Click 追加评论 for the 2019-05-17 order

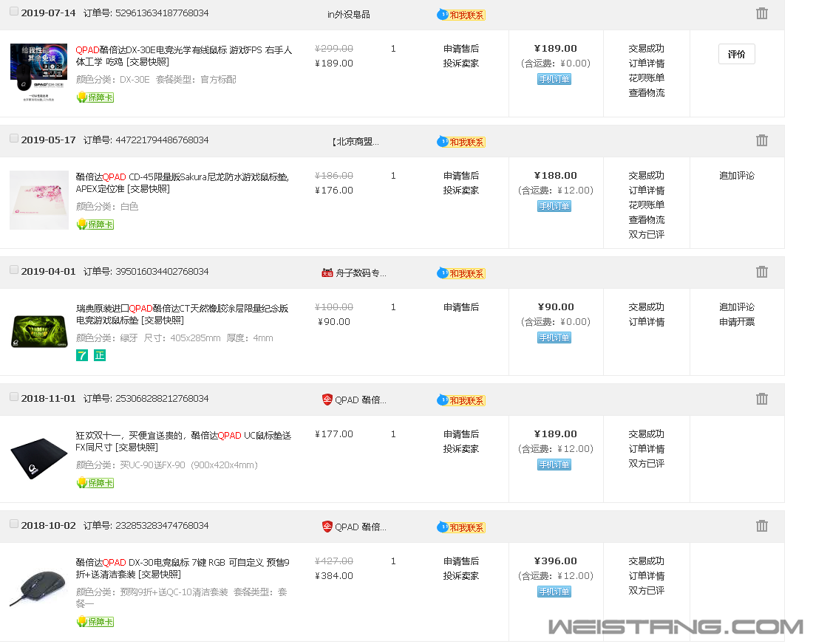click(x=737, y=176)
